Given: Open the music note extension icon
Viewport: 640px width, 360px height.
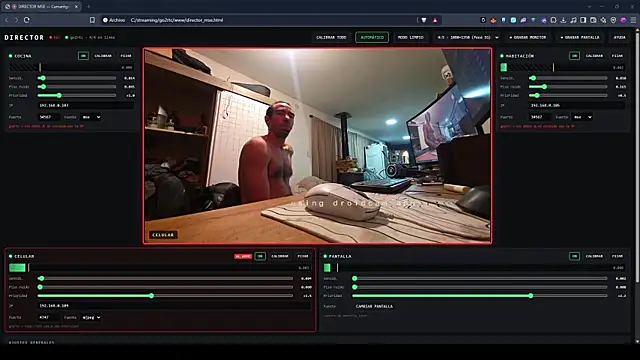Looking at the screenshot, I should [x=573, y=20].
